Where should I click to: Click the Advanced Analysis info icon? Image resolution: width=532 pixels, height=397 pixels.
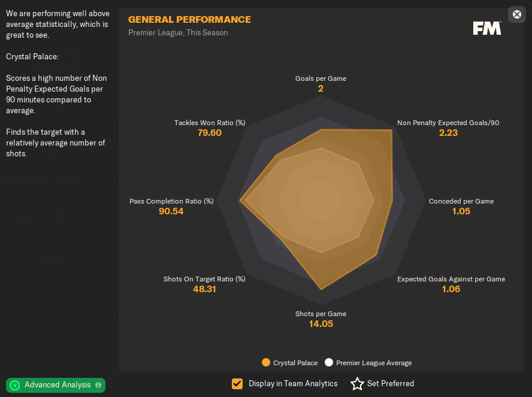coord(98,385)
